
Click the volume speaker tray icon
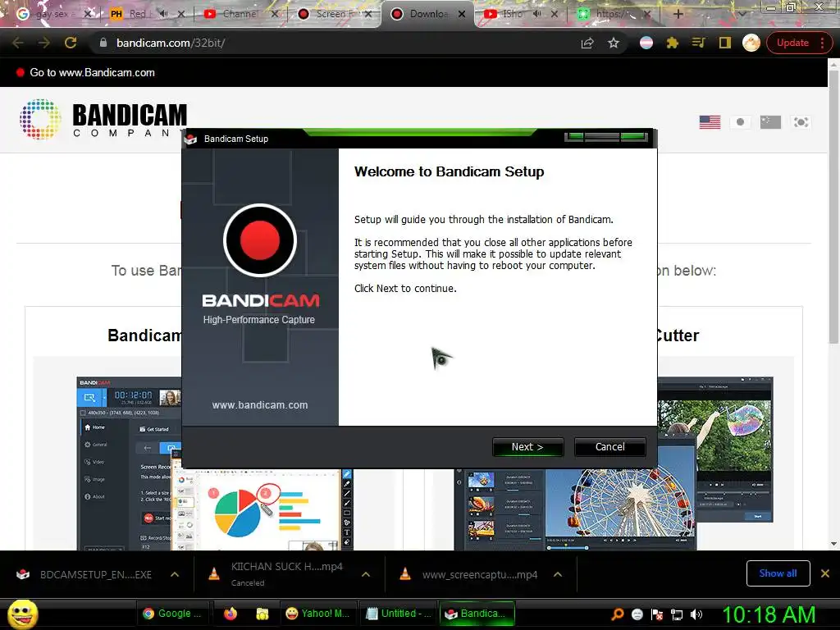point(696,614)
